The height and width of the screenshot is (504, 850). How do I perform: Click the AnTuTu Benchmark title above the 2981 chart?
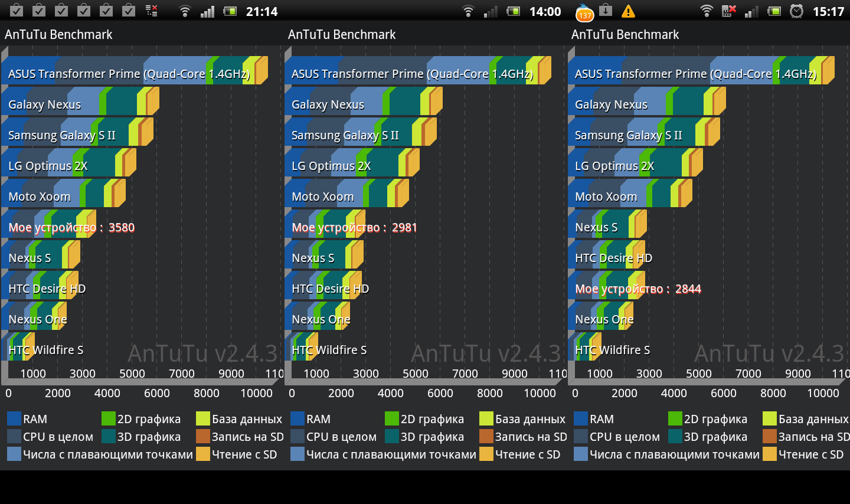[342, 34]
